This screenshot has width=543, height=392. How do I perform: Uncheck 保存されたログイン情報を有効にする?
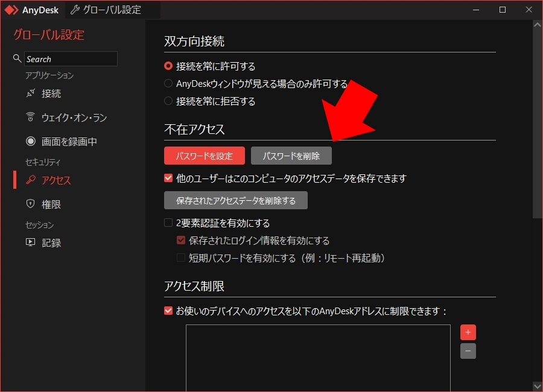click(x=180, y=240)
